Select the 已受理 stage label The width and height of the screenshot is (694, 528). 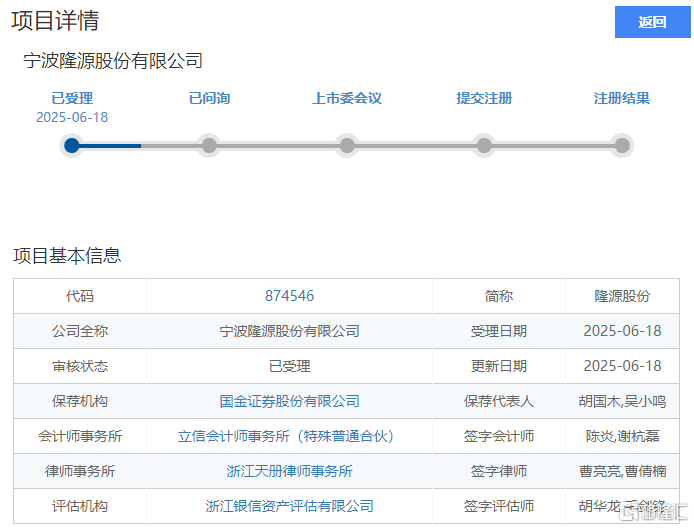72,98
